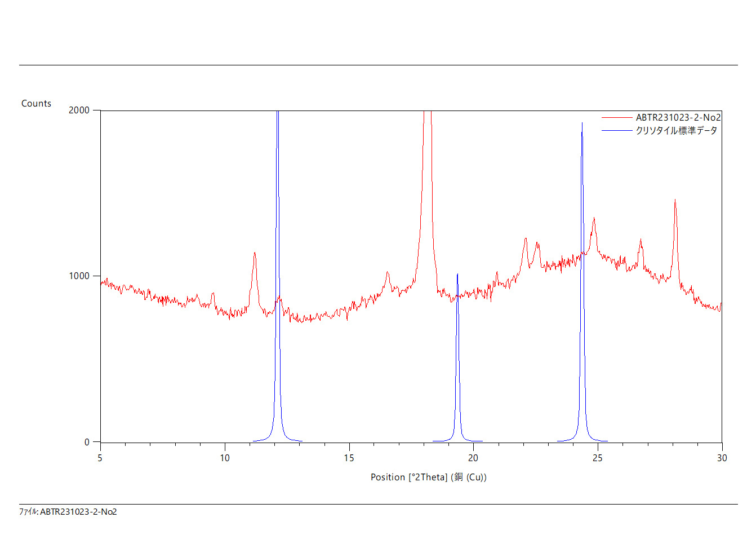
Task: Click the Position [°2Theta] axis title
Action: (429, 477)
